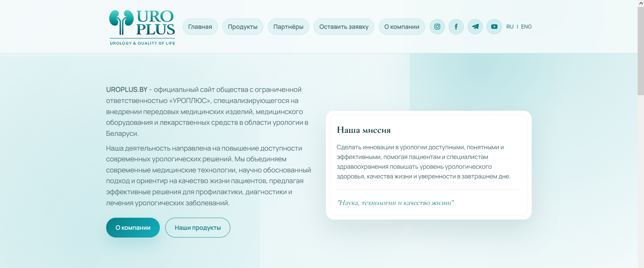Screen dimensions: 644x268
Task: Open the Продукты navigation item
Action: pos(242,27)
